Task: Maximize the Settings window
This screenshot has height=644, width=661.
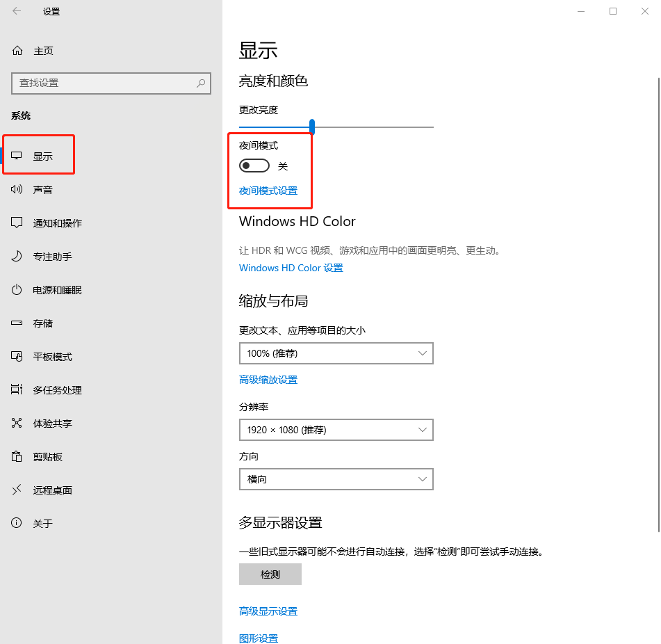Action: click(x=613, y=11)
